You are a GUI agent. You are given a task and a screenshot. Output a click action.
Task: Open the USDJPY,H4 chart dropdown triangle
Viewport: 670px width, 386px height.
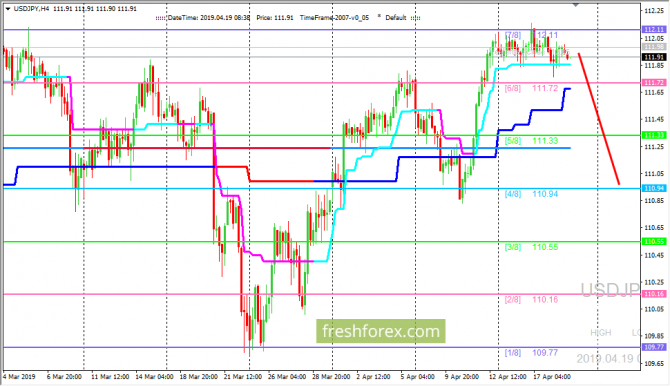coord(8,9)
